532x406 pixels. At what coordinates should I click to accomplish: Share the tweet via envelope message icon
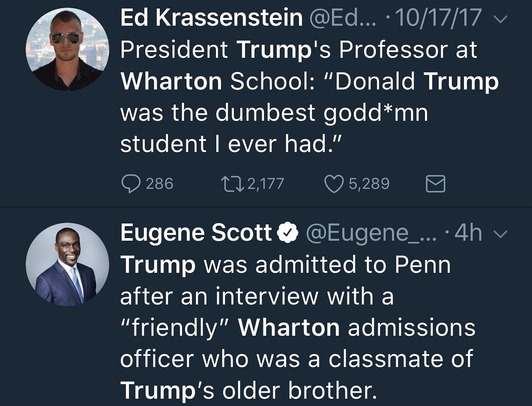(435, 184)
